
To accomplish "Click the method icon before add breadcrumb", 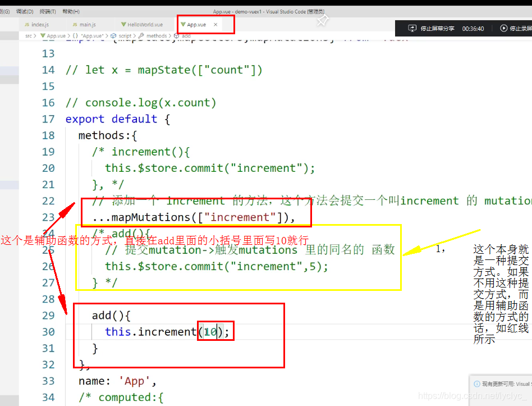I will pyautogui.click(x=176, y=35).
